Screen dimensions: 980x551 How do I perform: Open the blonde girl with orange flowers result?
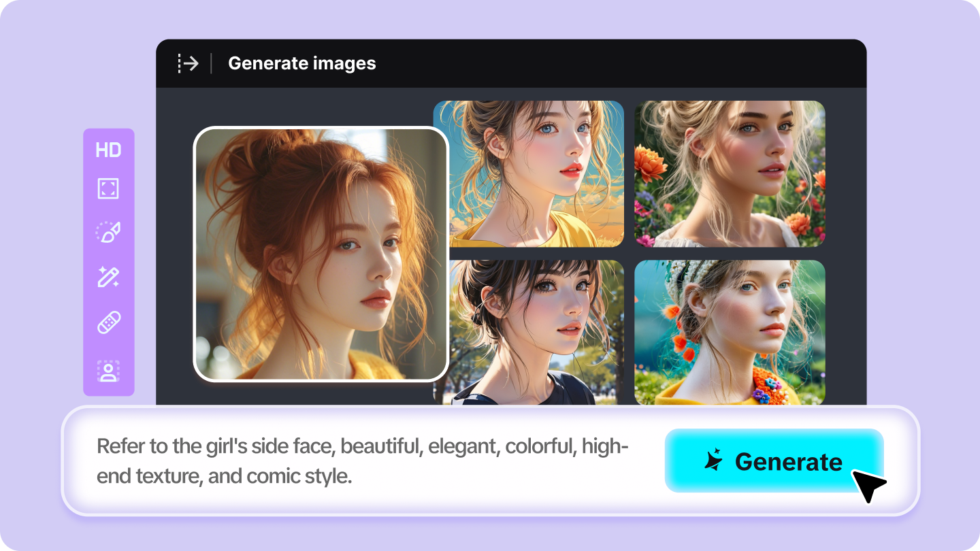[x=730, y=173]
